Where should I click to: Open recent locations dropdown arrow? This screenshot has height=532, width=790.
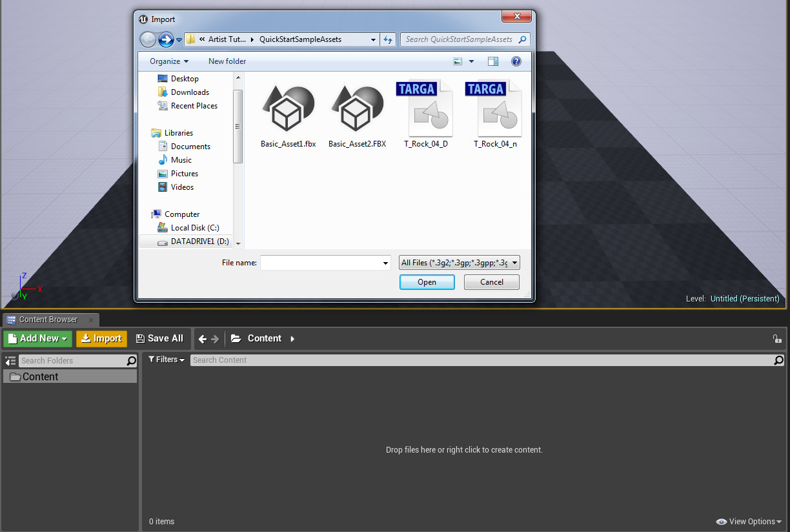179,40
